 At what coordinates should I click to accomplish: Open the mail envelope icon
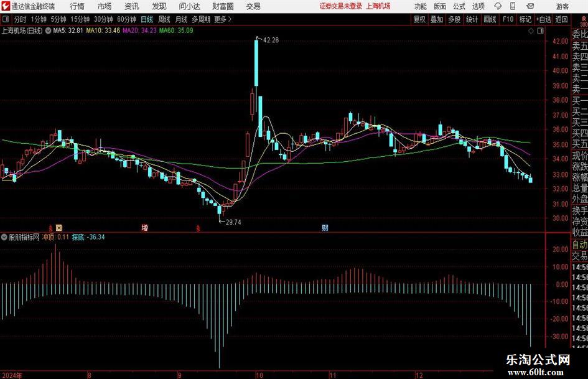point(530,6)
